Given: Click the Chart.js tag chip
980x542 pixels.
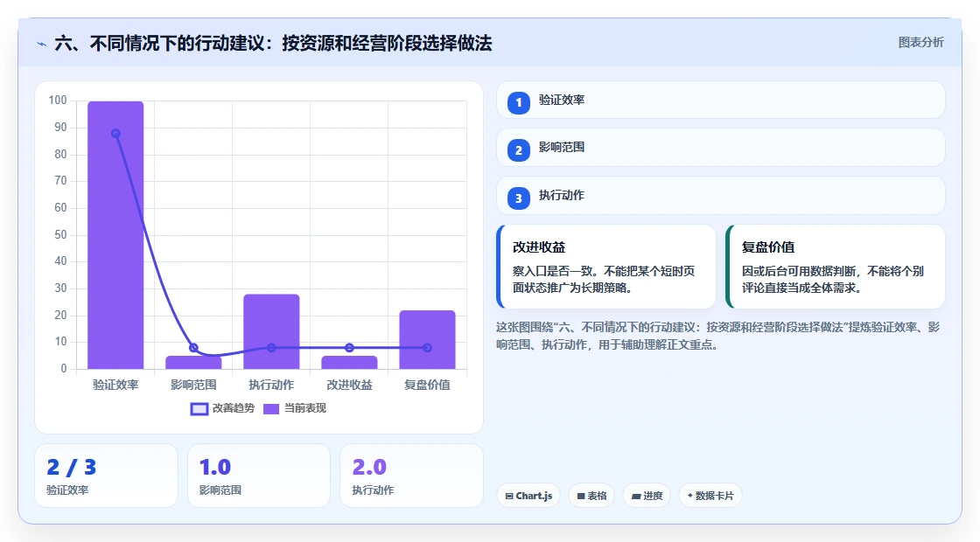Looking at the screenshot, I should pos(528,496).
